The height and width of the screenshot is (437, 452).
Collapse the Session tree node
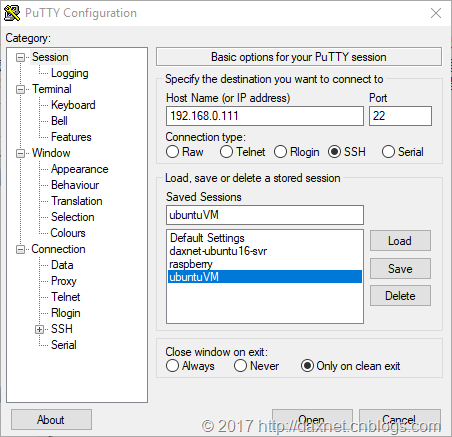21,57
